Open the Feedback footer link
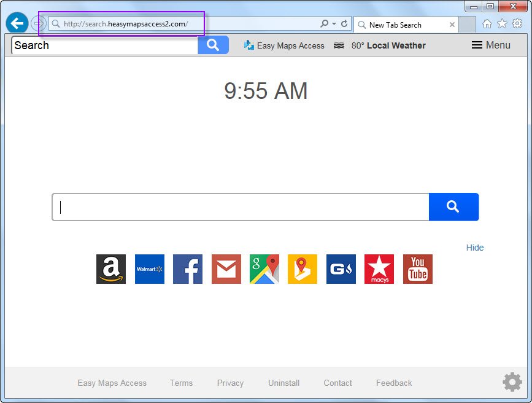The width and height of the screenshot is (532, 403). (x=394, y=383)
